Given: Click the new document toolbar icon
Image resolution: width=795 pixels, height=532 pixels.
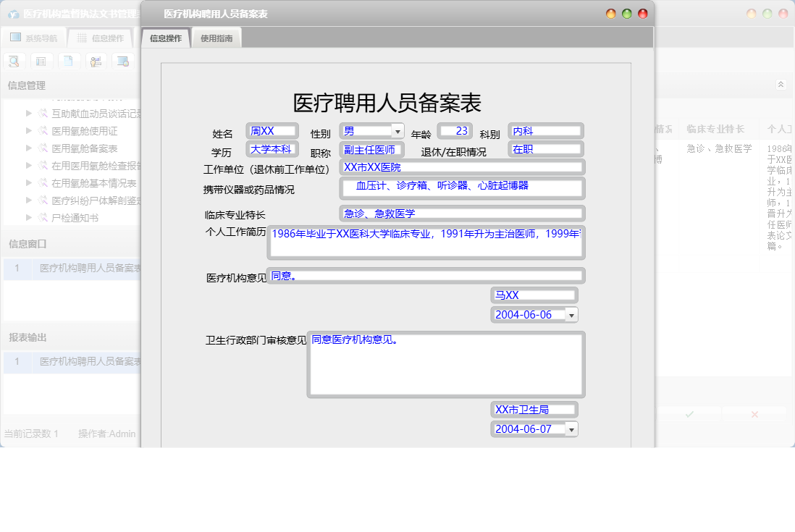Looking at the screenshot, I should click(x=69, y=61).
